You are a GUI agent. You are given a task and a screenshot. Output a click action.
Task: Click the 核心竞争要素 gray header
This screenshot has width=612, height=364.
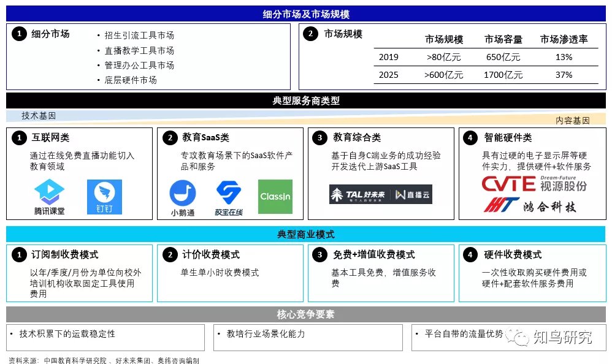pyautogui.click(x=305, y=314)
